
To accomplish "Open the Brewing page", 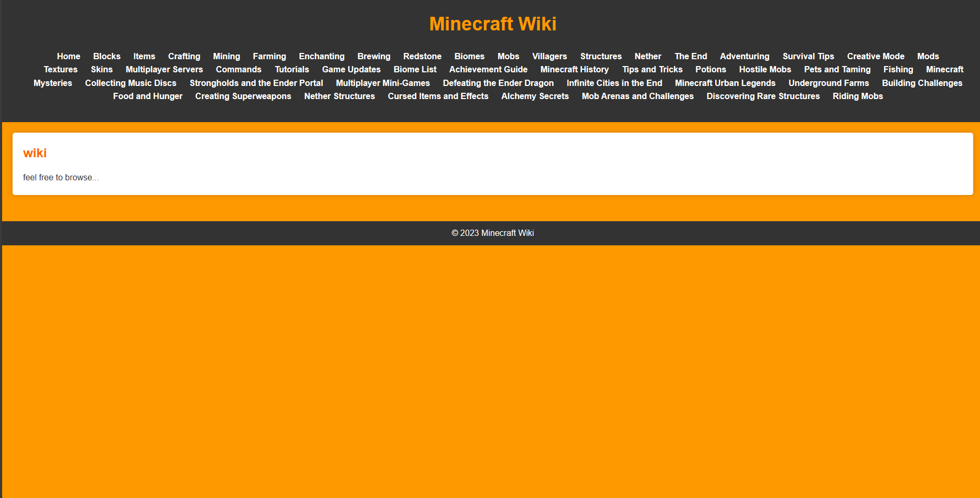I will (374, 56).
